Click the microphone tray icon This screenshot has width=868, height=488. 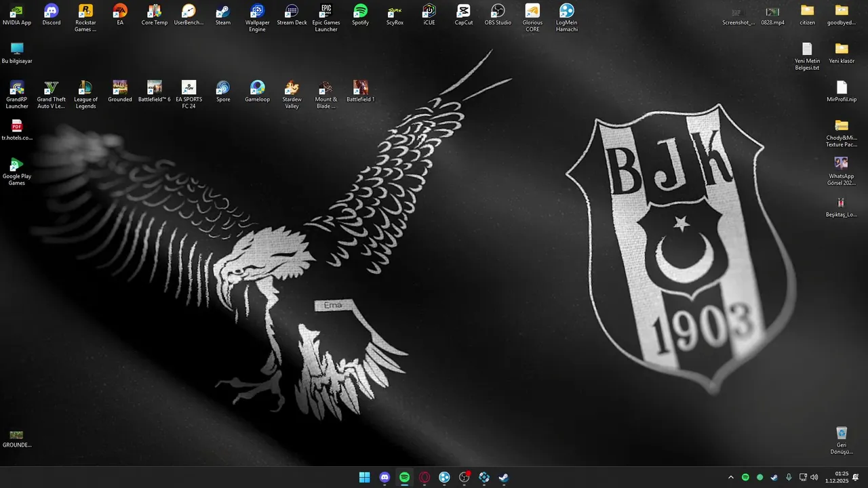pyautogui.click(x=788, y=477)
